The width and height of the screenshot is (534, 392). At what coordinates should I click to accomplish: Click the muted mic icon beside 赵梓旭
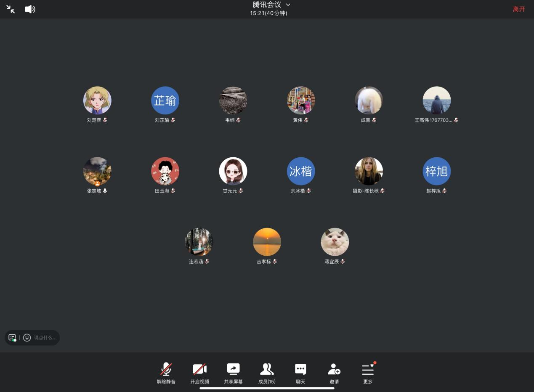click(444, 191)
